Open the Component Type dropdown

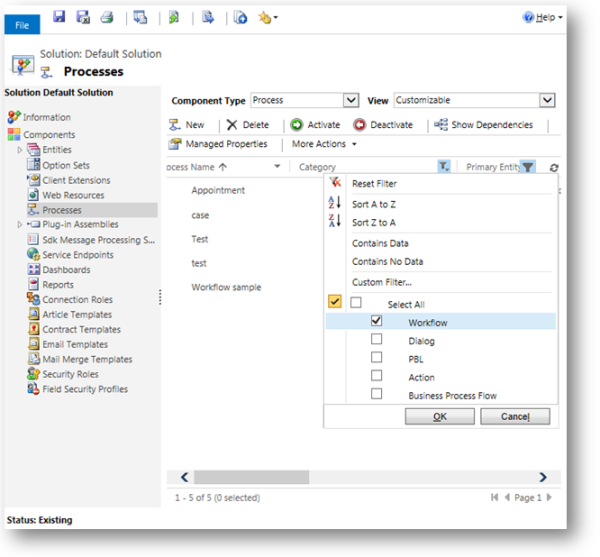[x=350, y=100]
